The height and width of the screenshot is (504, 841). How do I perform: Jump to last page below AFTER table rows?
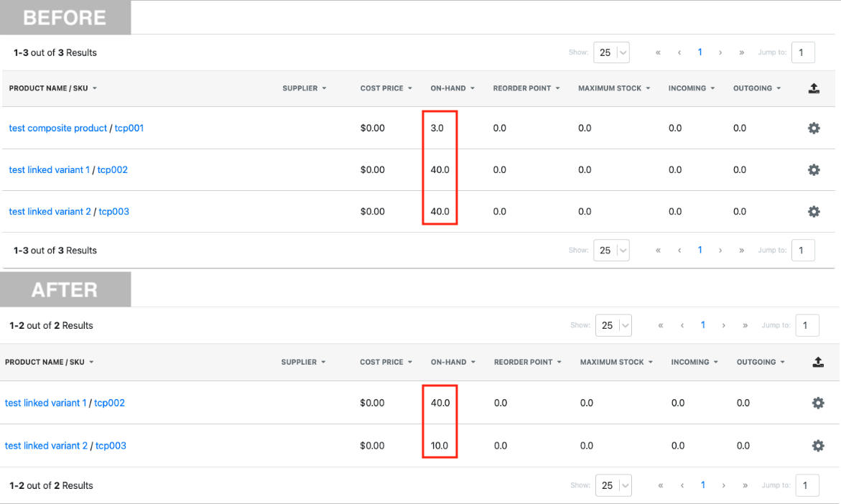tap(745, 486)
